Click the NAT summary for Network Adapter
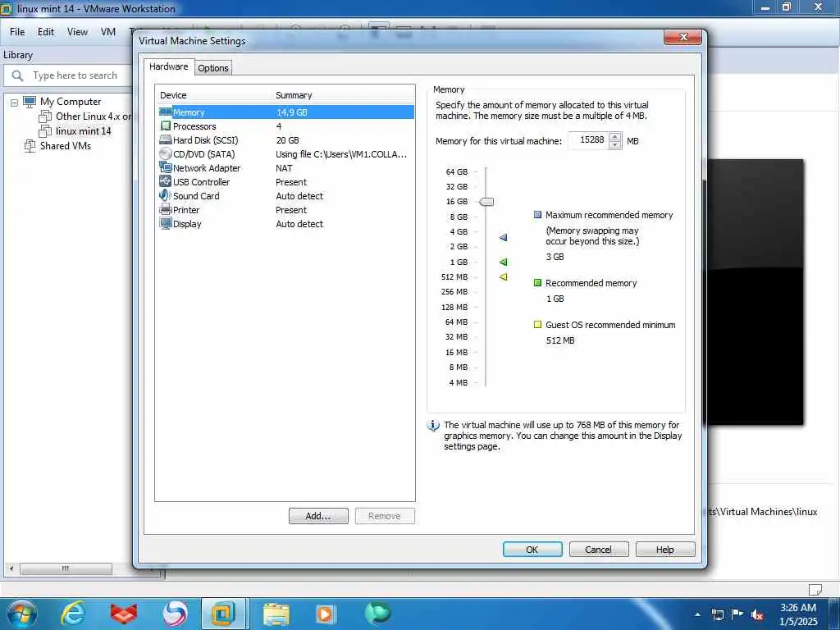This screenshot has width=840, height=630. point(284,168)
